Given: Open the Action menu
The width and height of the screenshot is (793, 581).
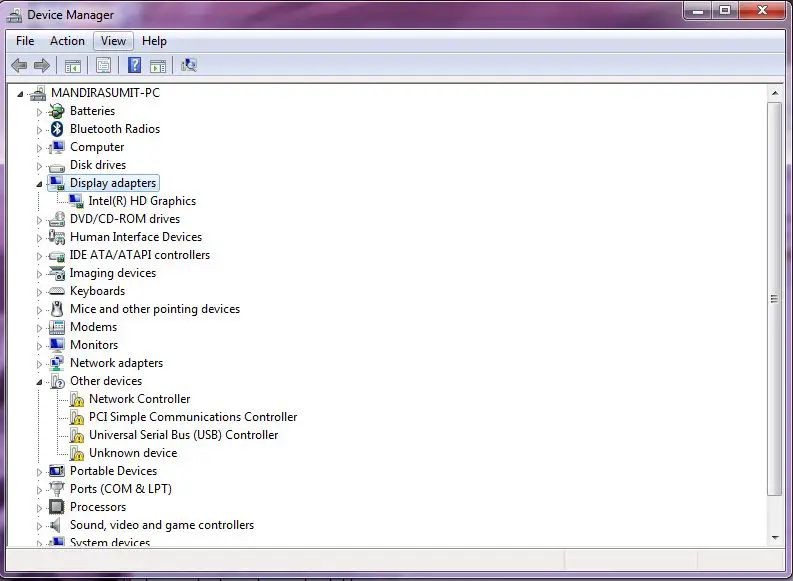Looking at the screenshot, I should (x=67, y=41).
